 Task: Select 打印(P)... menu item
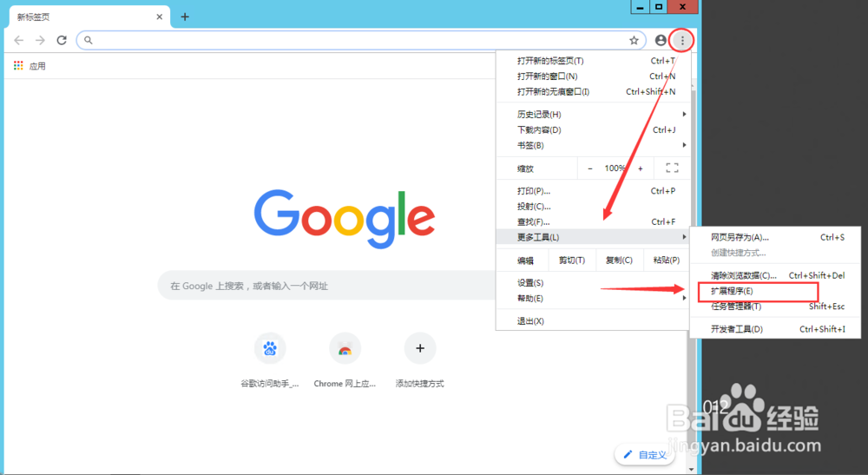pos(594,191)
